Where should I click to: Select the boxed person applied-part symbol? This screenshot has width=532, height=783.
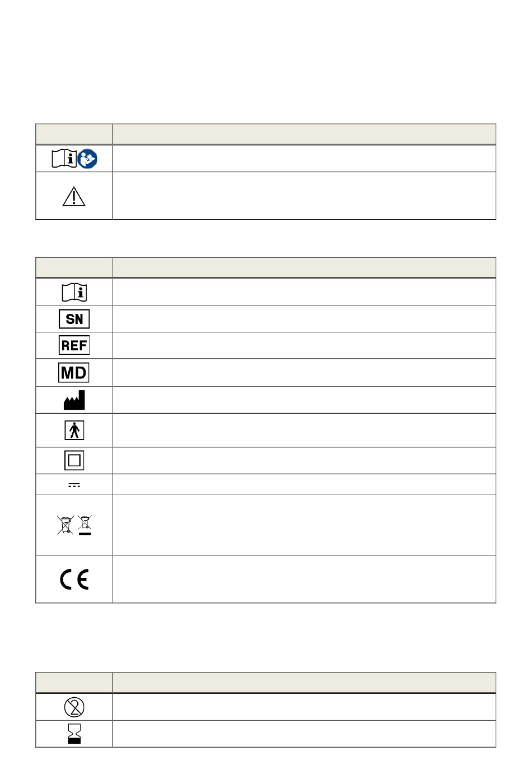point(74,430)
